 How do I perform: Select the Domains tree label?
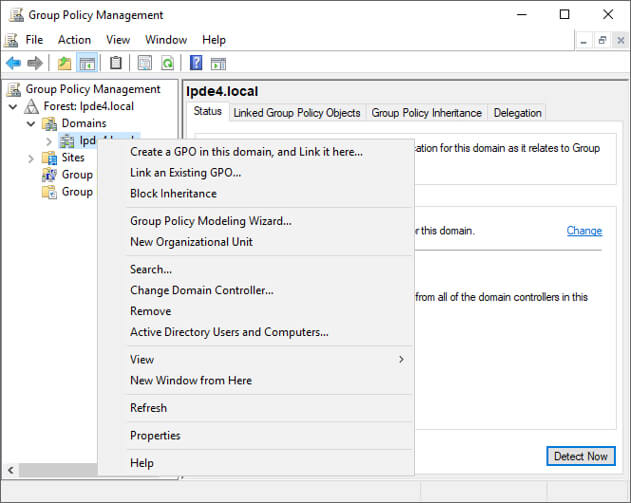84,123
